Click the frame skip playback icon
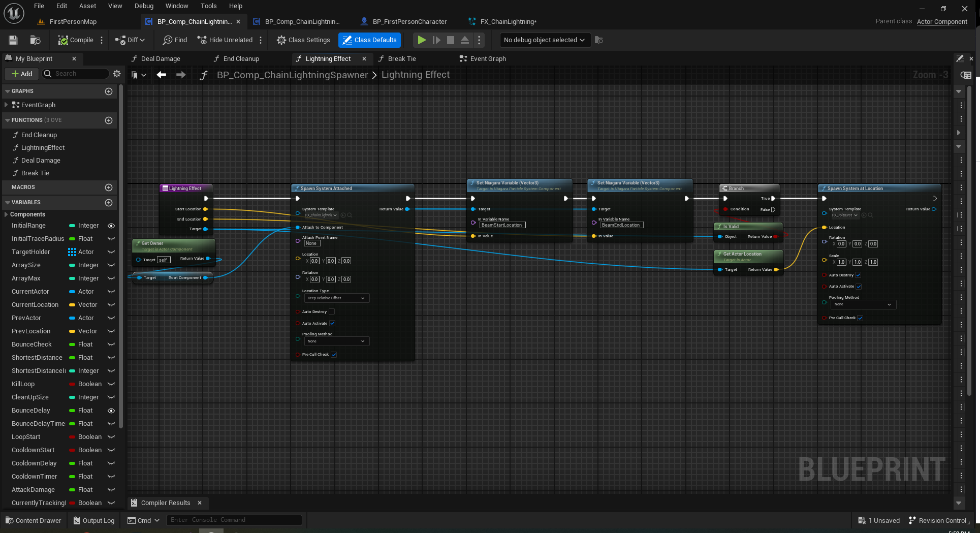980x533 pixels. tap(436, 40)
